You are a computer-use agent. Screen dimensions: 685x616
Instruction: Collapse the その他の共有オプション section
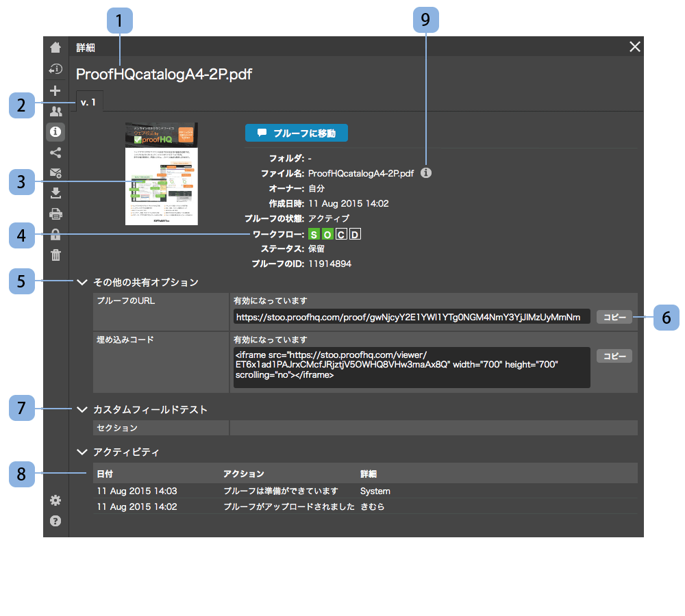coord(83,281)
